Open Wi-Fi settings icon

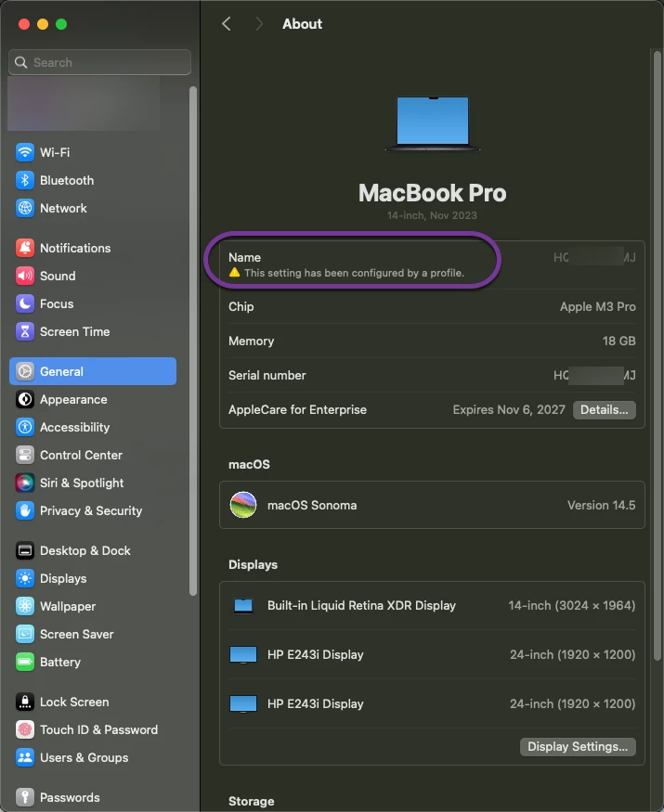click(x=25, y=152)
